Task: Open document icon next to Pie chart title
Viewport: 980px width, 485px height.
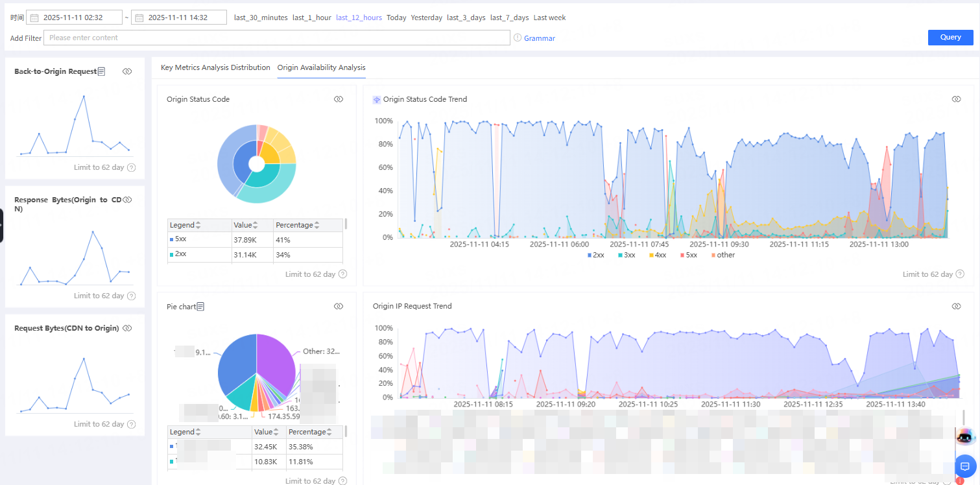Action: pyautogui.click(x=201, y=306)
